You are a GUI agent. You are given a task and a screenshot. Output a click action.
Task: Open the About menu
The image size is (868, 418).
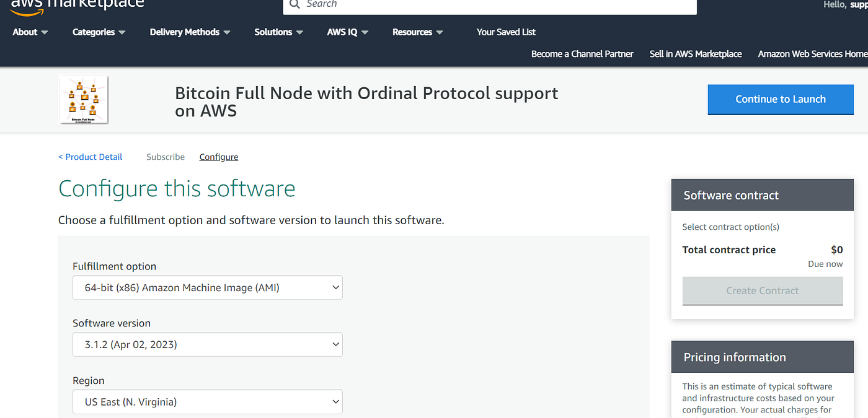click(30, 32)
